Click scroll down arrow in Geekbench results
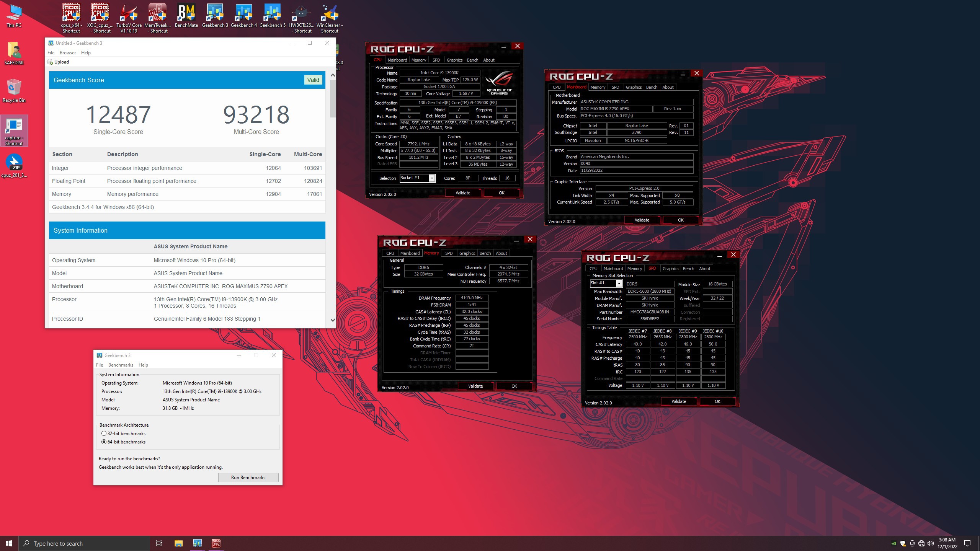 click(333, 320)
